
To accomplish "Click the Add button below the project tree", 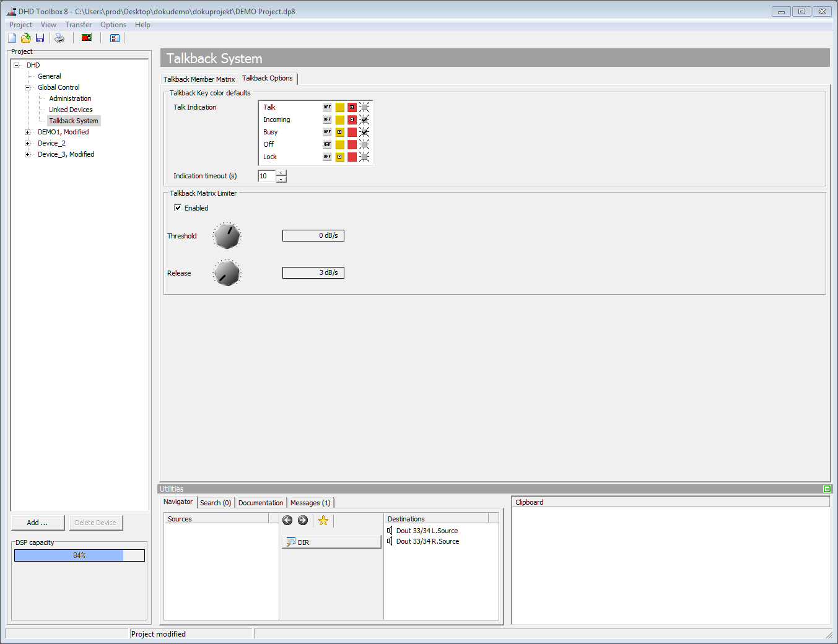I will coord(38,523).
